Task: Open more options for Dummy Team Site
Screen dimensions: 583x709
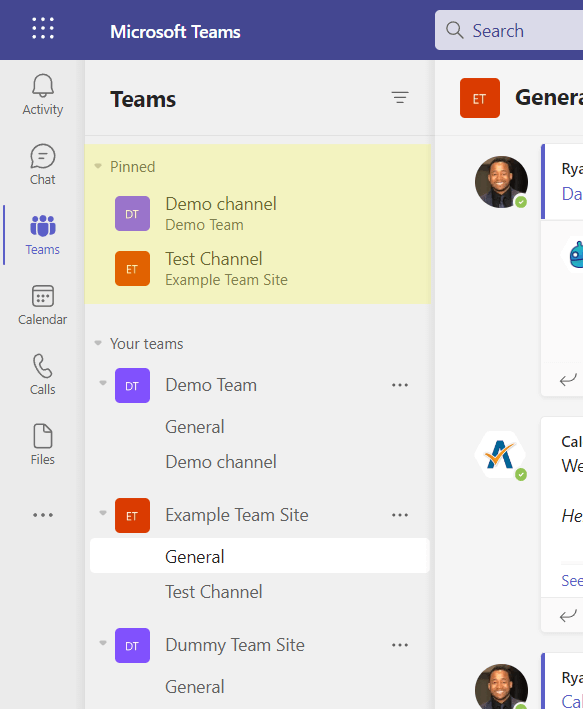Action: point(400,646)
